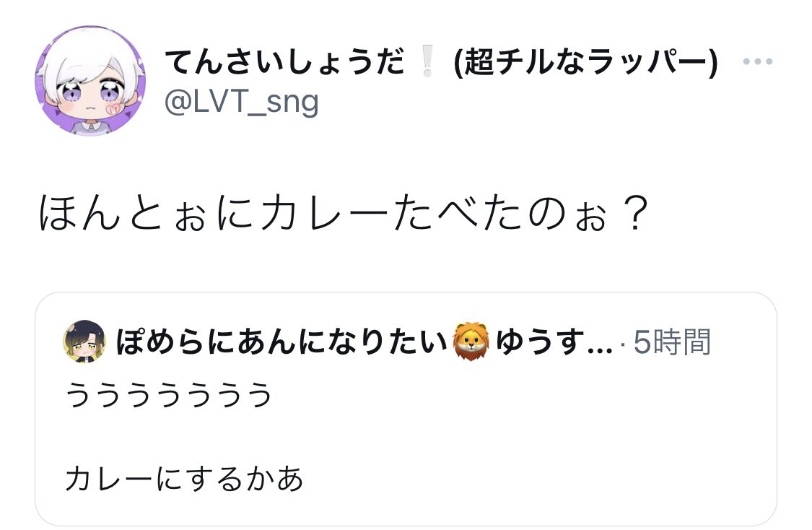The image size is (812, 530).
Task: Click the quoted author's small dark-haired avatar
Action: pos(84,342)
